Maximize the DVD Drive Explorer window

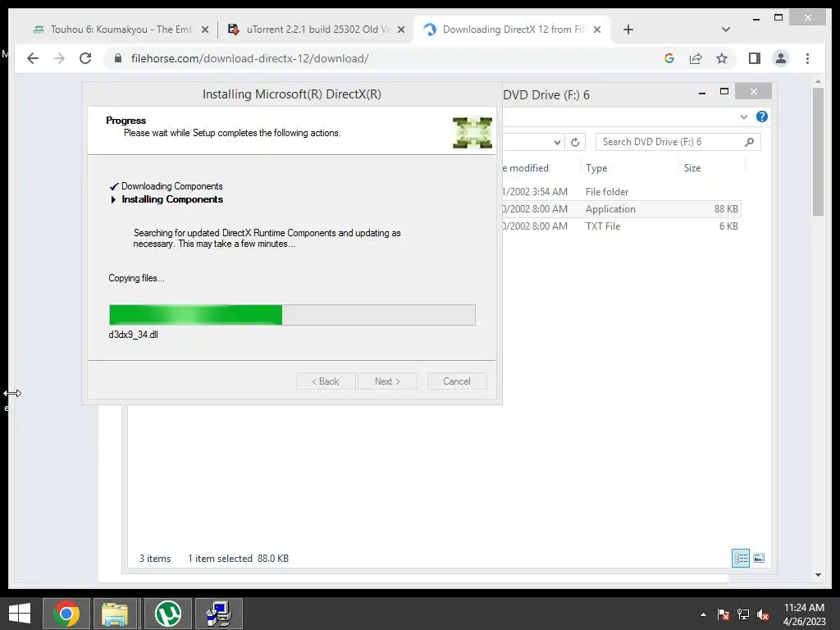[724, 92]
